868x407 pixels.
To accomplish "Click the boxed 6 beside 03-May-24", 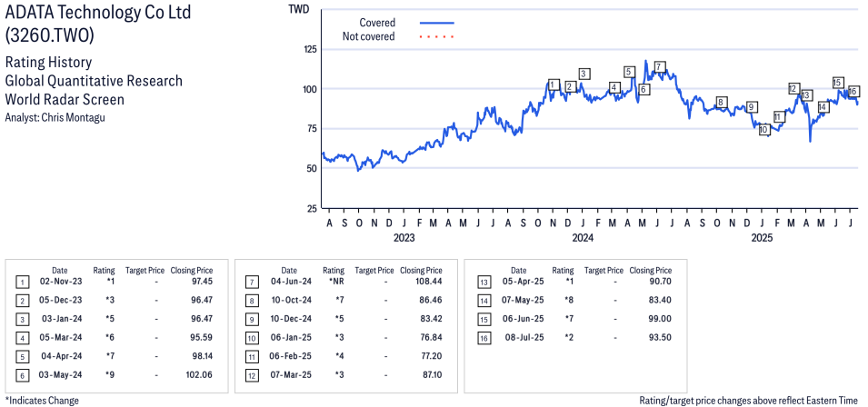I will tap(22, 375).
